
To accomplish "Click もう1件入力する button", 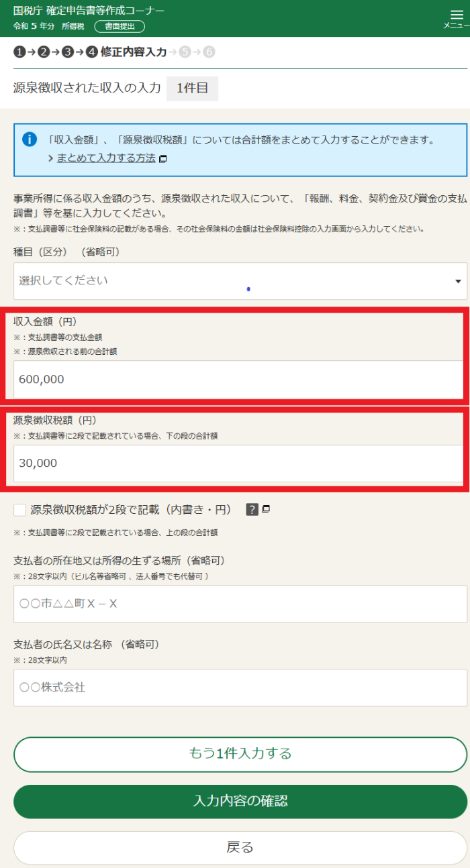I will (x=240, y=753).
